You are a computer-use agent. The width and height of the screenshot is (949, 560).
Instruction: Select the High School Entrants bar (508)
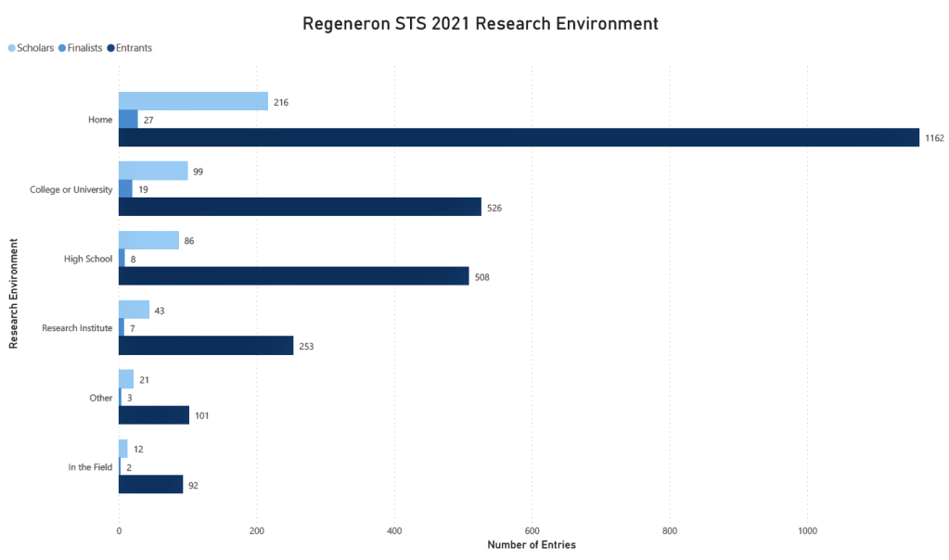(293, 276)
